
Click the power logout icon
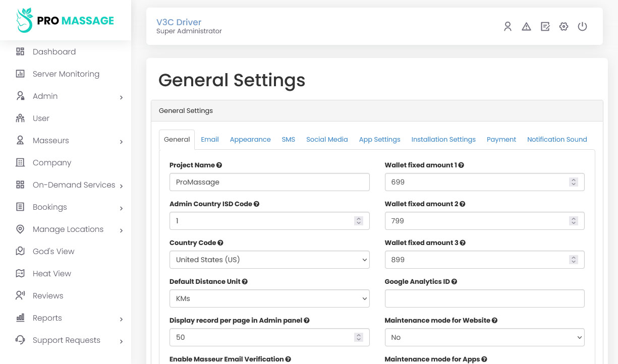point(582,27)
